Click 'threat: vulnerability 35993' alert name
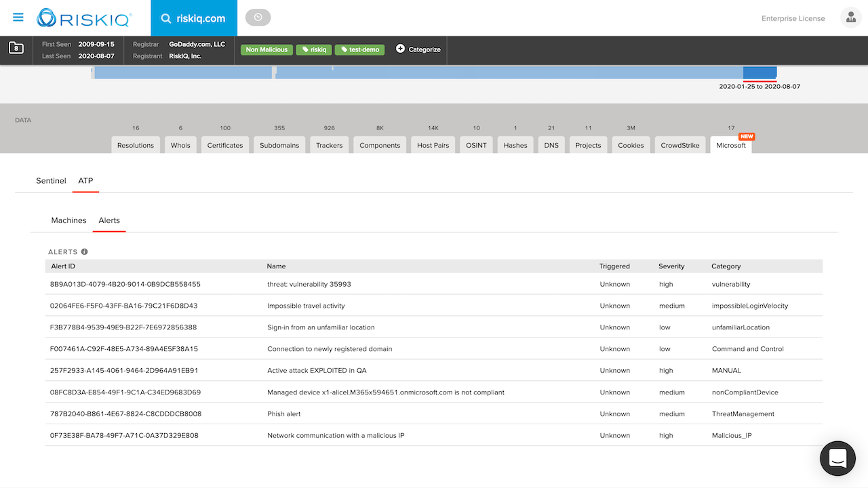 (x=309, y=284)
